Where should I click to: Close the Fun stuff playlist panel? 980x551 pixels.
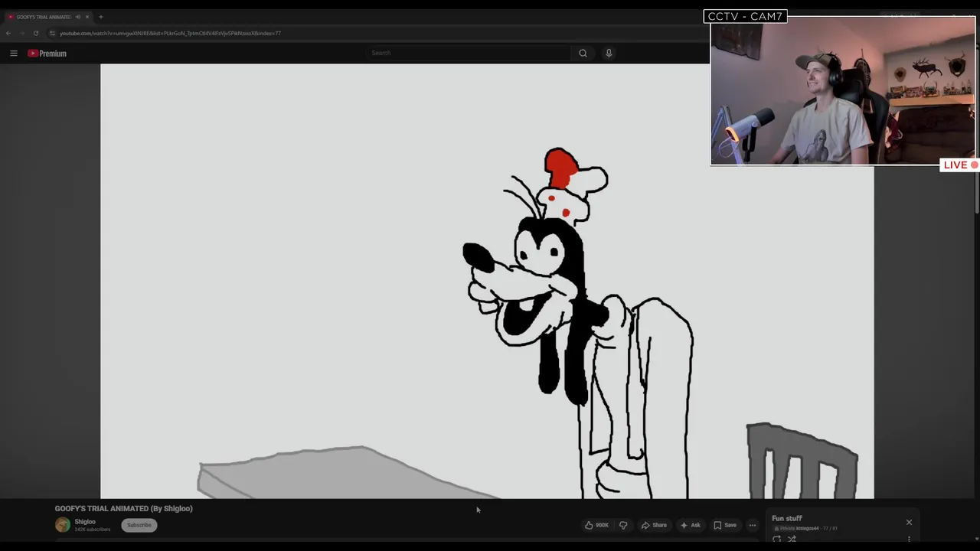point(909,522)
